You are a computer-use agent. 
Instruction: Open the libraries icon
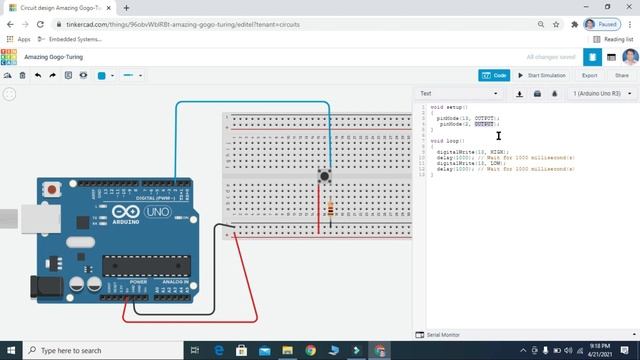(537, 94)
